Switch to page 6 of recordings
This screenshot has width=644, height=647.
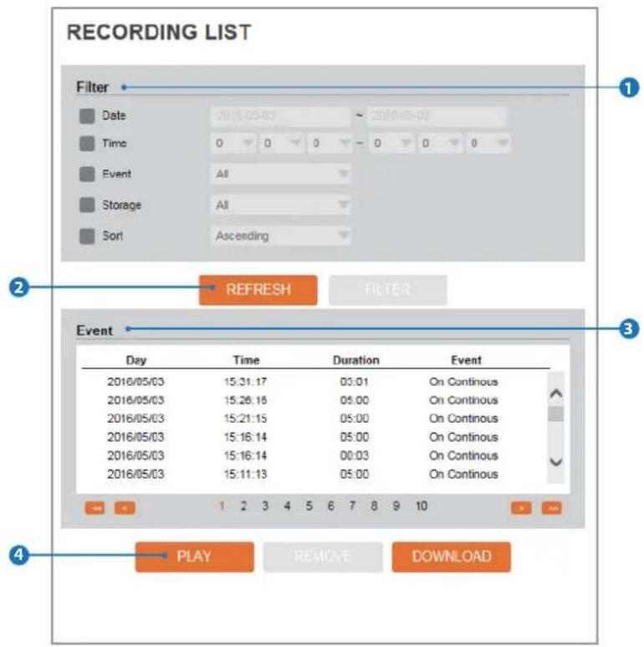[x=330, y=506]
